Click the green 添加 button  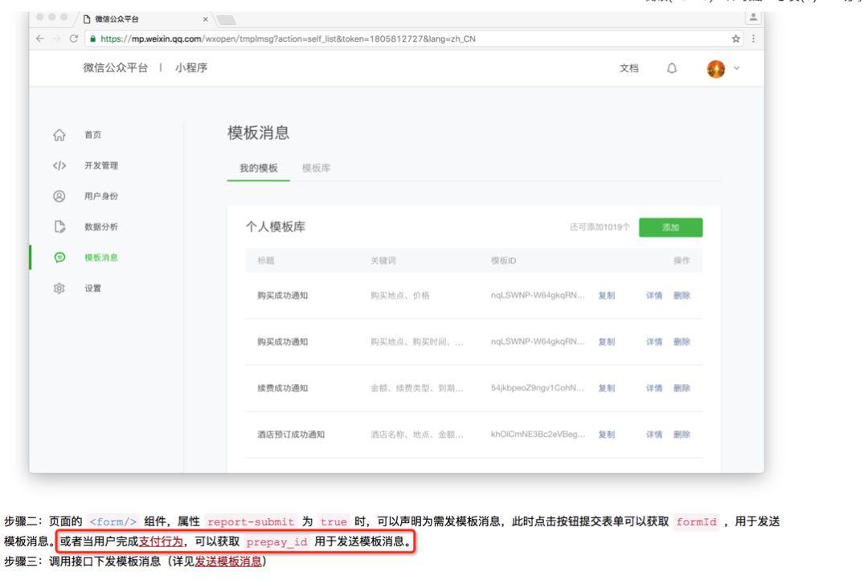[x=670, y=227]
